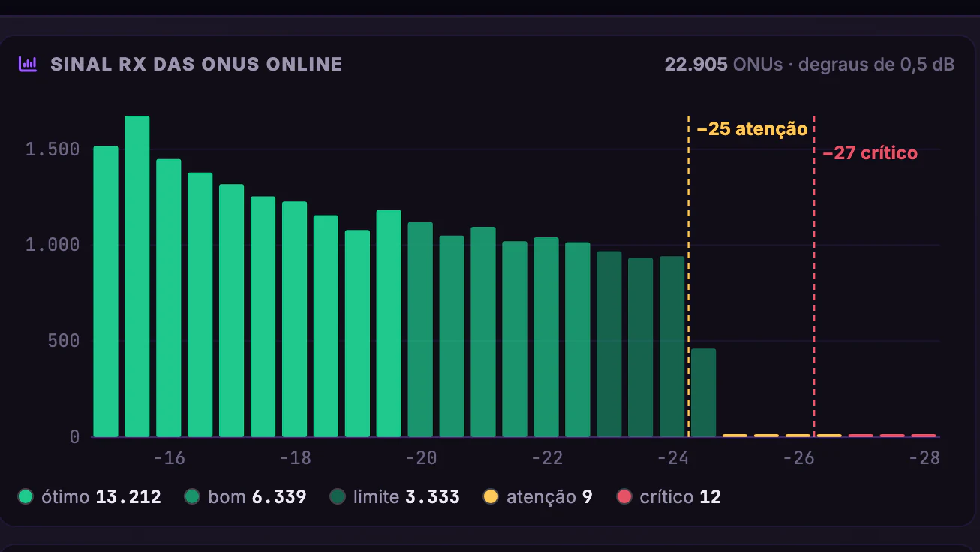Click the bar directly above the -16 label

(169, 298)
